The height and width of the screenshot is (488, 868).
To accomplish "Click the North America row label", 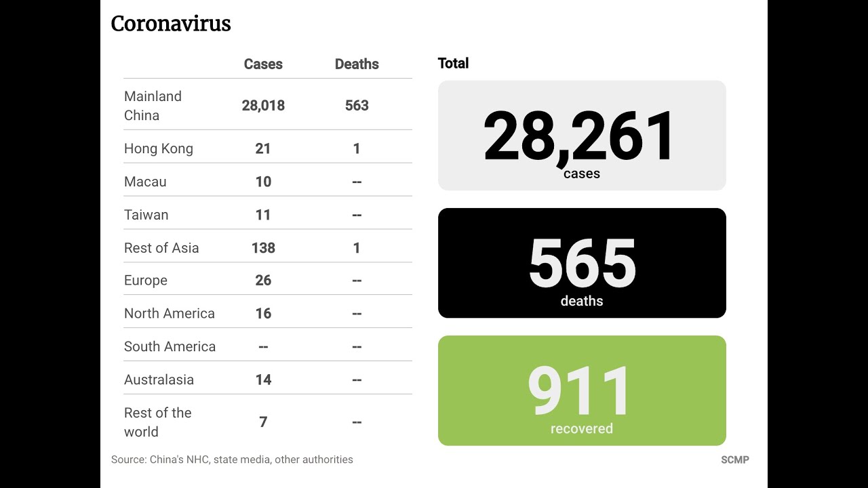I will [x=170, y=314].
